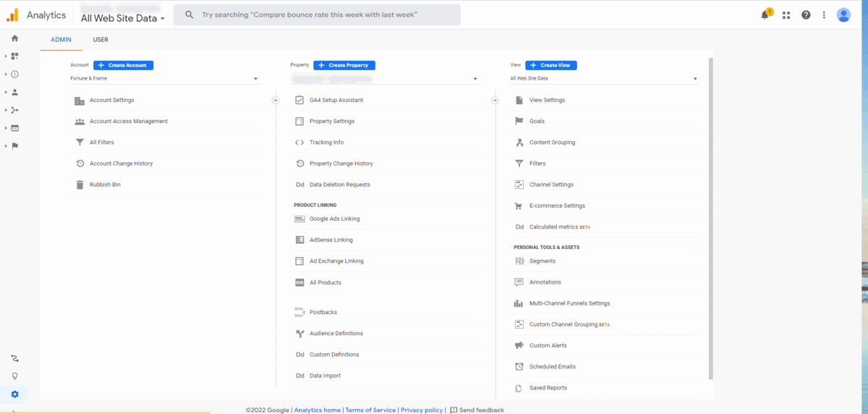This screenshot has width=868, height=414.
Task: Click the user profile avatar
Action: 843,15
